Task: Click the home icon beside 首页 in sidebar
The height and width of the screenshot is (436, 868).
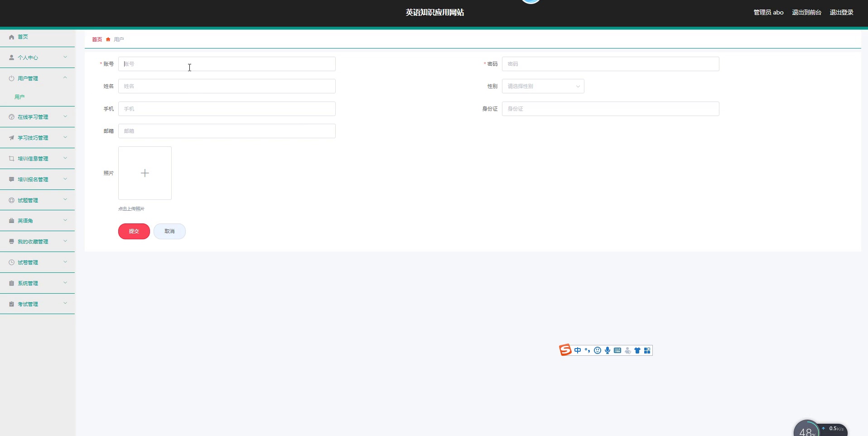Action: [x=12, y=37]
